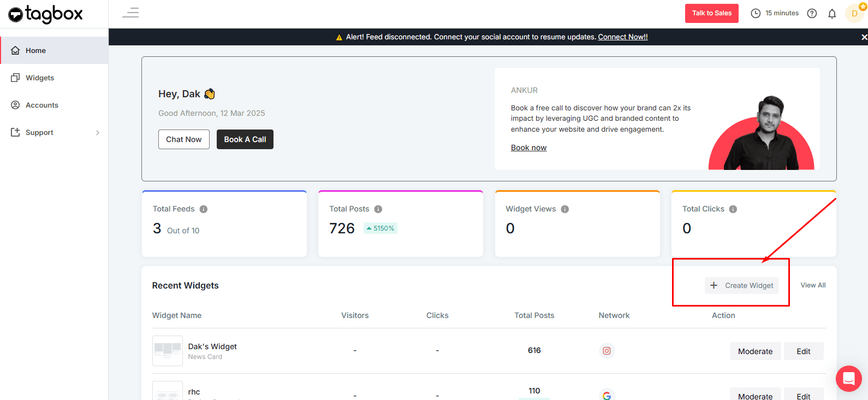
Task: Show the Total Posts info tooltip icon
Action: pos(378,209)
